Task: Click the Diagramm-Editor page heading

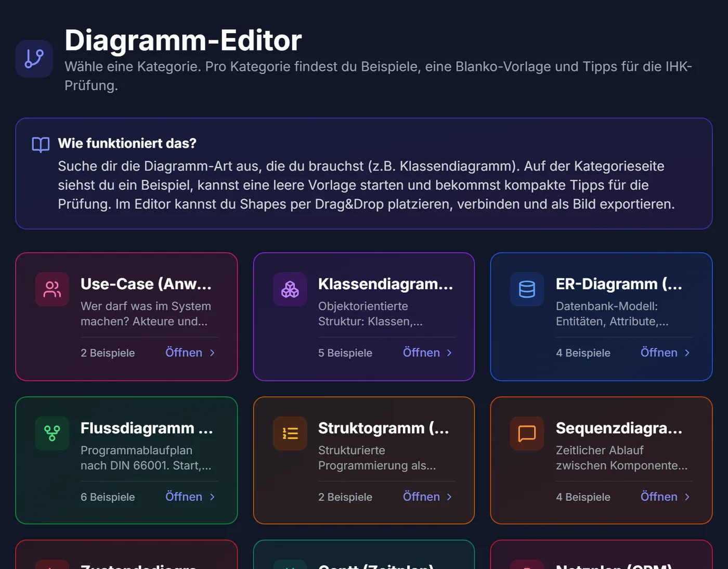Action: coord(183,40)
